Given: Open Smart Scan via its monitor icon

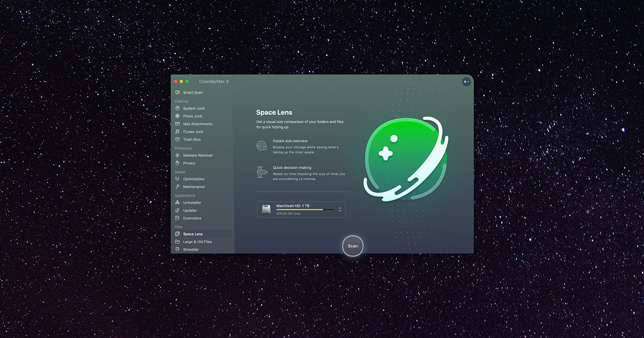Looking at the screenshot, I should point(177,92).
